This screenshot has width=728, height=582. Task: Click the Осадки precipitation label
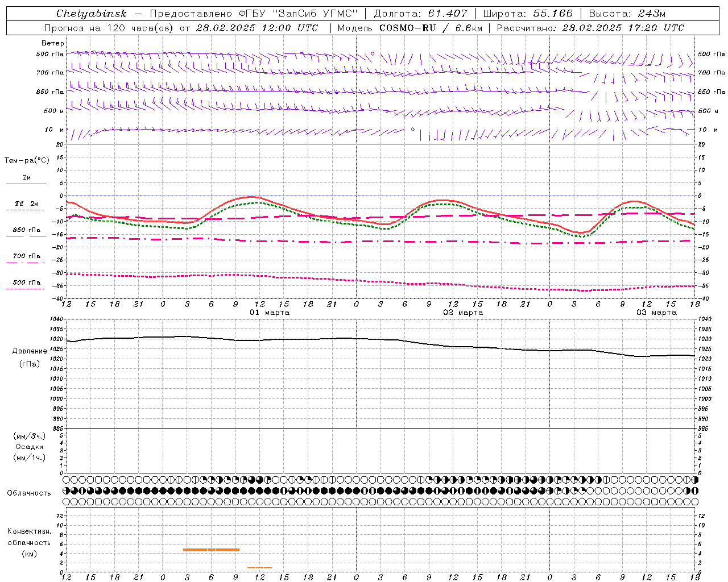click(x=30, y=447)
